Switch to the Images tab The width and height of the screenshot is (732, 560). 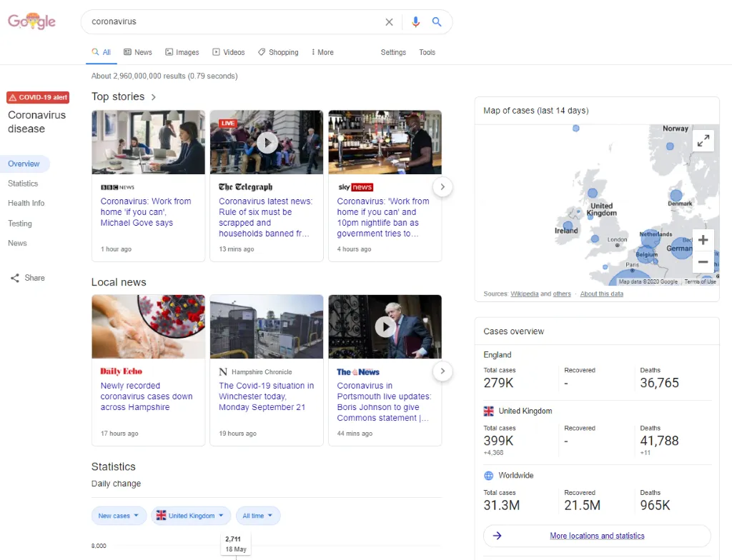coord(182,52)
